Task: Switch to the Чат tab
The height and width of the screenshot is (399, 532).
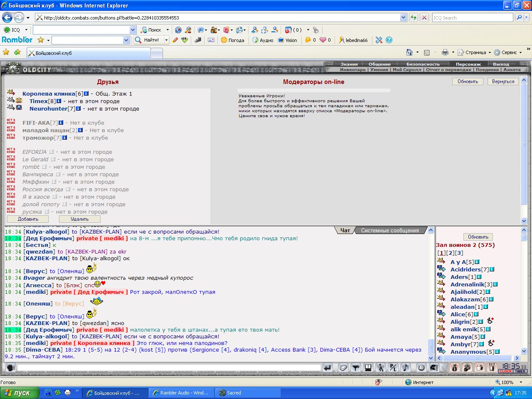Action: tap(345, 230)
